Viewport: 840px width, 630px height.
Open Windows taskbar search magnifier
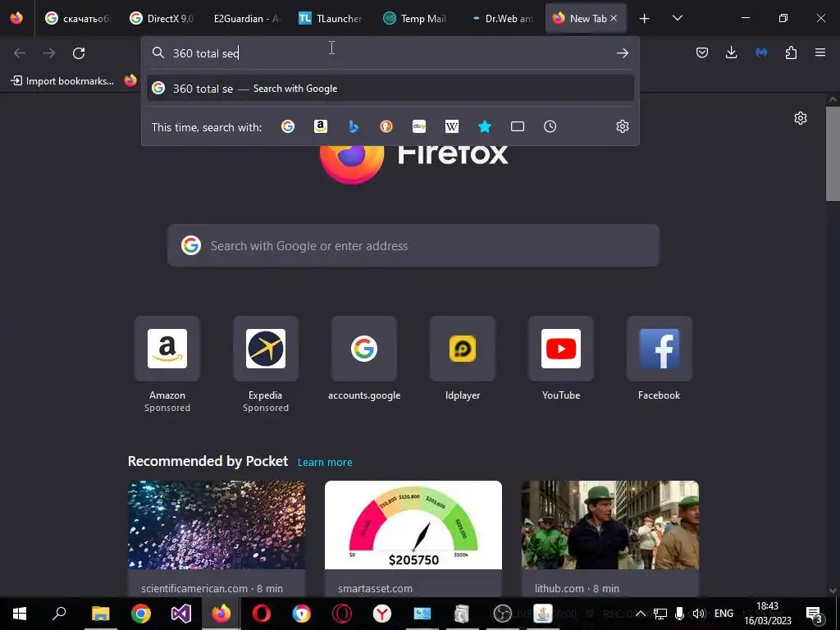pyautogui.click(x=59, y=614)
